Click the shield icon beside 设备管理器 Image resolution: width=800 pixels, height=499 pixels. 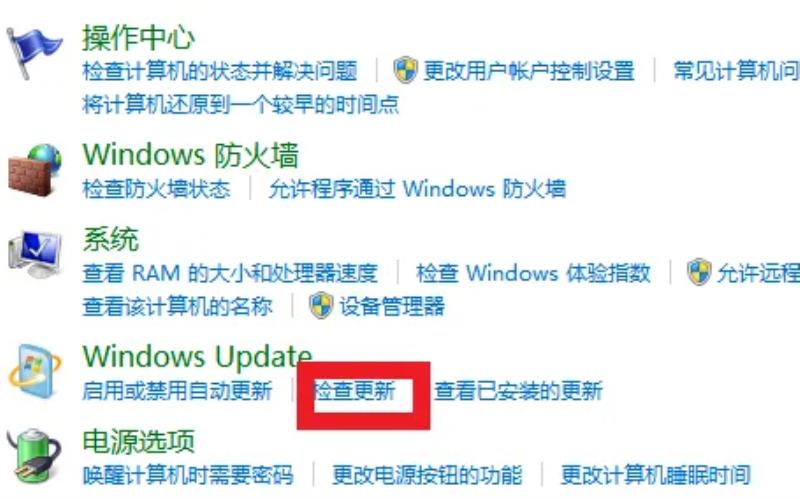[321, 306]
